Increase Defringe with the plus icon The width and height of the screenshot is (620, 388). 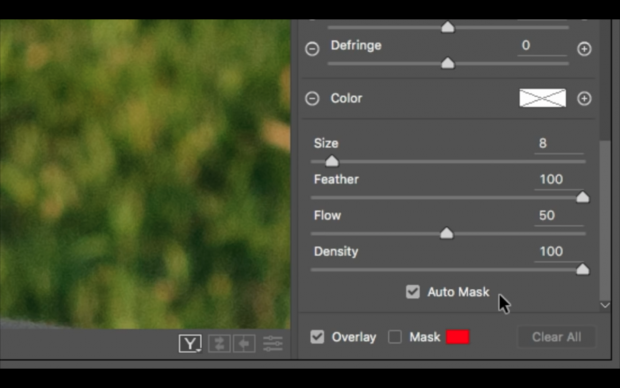point(584,49)
